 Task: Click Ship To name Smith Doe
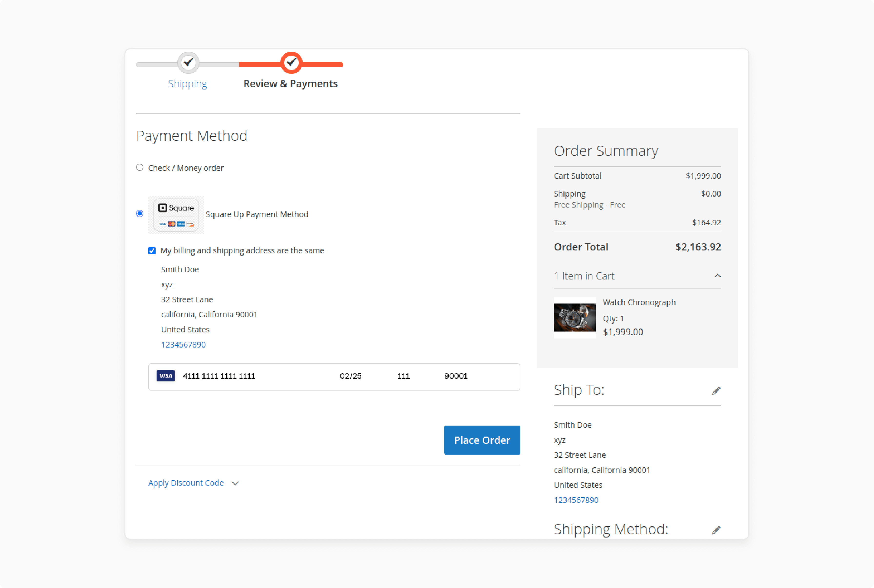click(573, 425)
